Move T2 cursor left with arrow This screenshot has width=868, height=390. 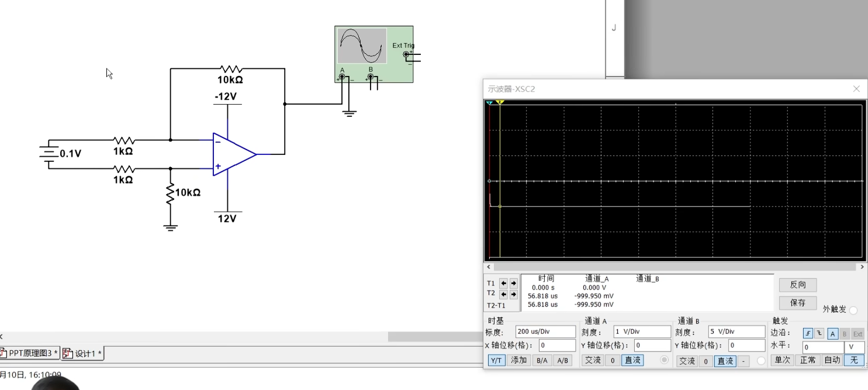pyautogui.click(x=503, y=295)
